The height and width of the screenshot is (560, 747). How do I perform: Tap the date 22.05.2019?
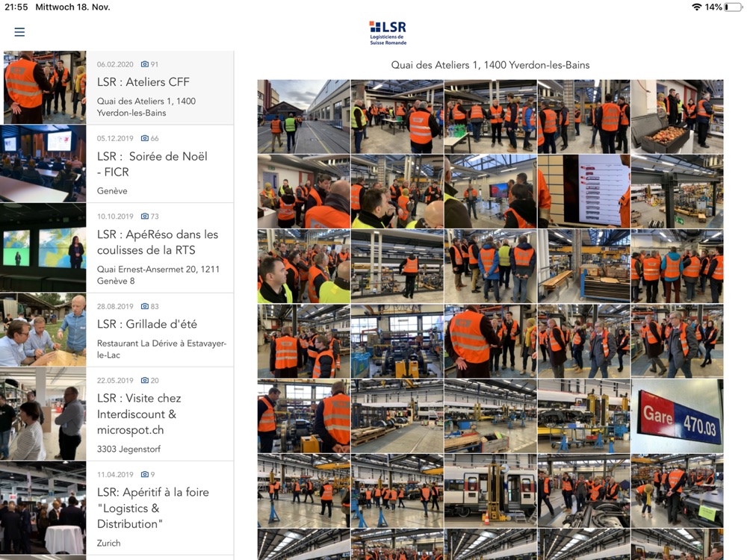[x=115, y=381]
